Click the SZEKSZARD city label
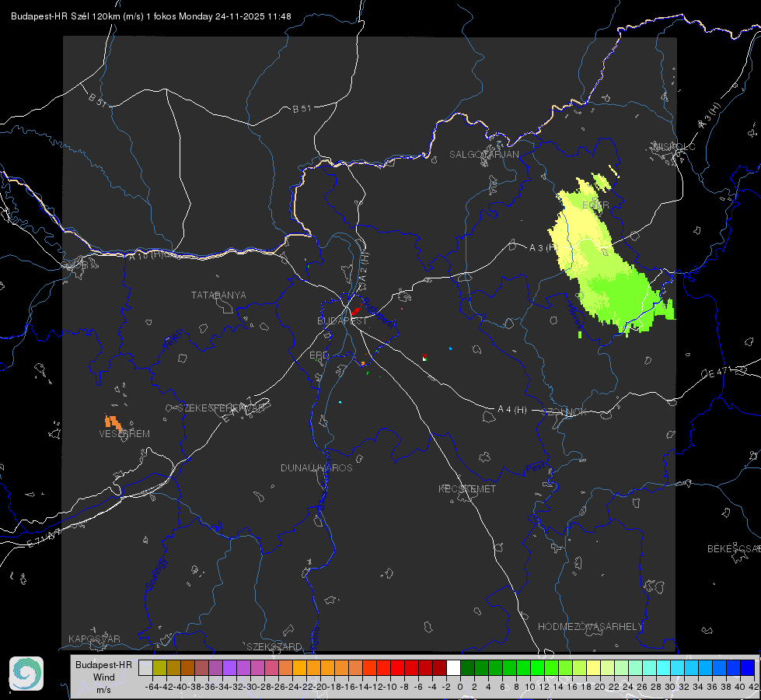 pyautogui.click(x=274, y=646)
